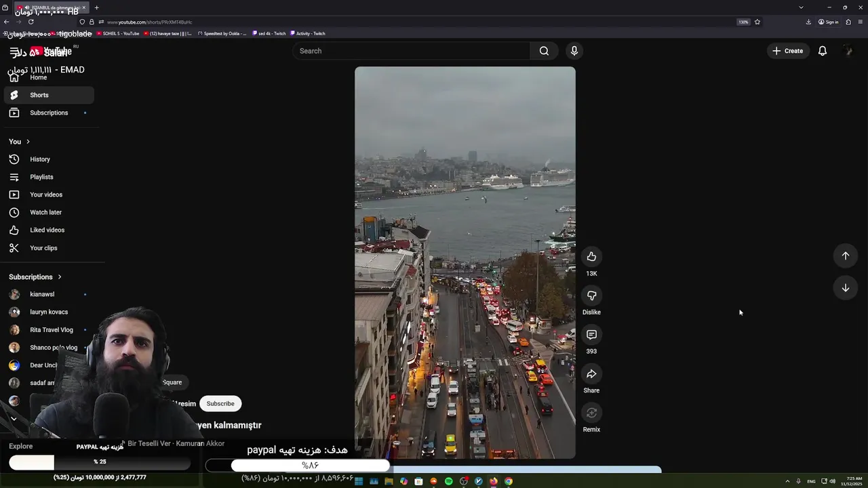Open Your clips in the sidebar
The width and height of the screenshot is (868, 488).
pyautogui.click(x=49, y=248)
